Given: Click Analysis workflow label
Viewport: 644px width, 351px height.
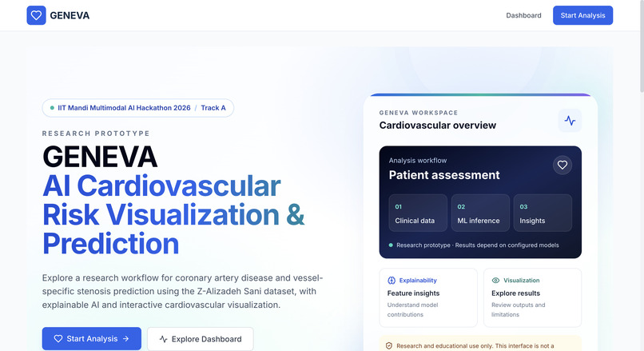Looking at the screenshot, I should click(418, 160).
